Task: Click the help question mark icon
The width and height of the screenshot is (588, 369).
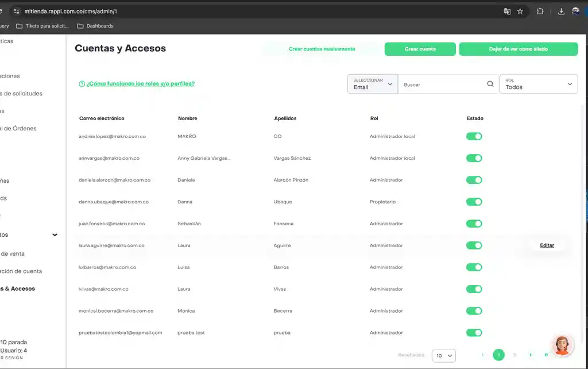Action: (82, 84)
